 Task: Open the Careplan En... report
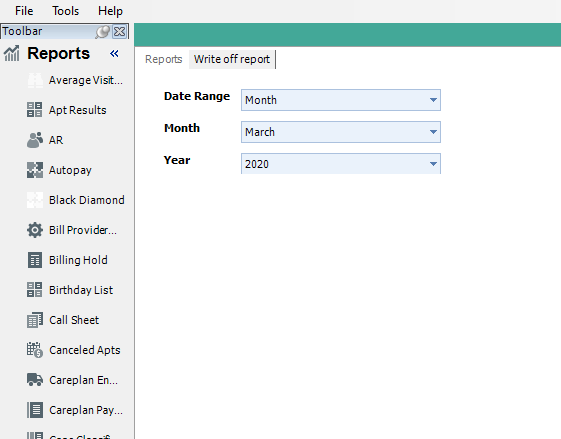pos(83,380)
